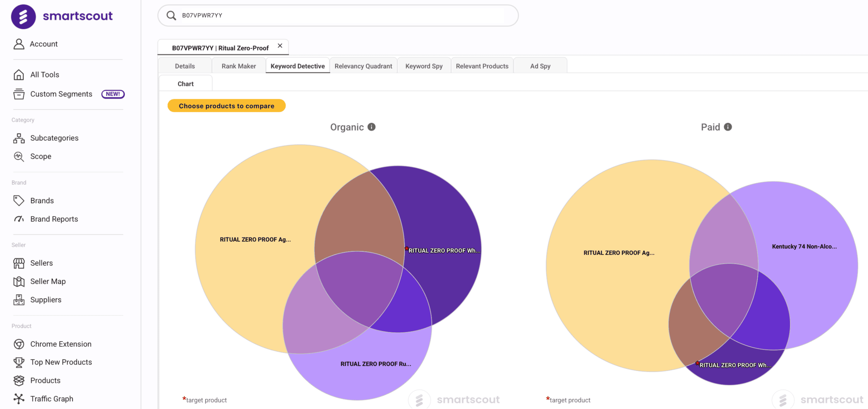Image resolution: width=868 pixels, height=409 pixels.
Task: Click the search magnifier icon
Action: [171, 15]
